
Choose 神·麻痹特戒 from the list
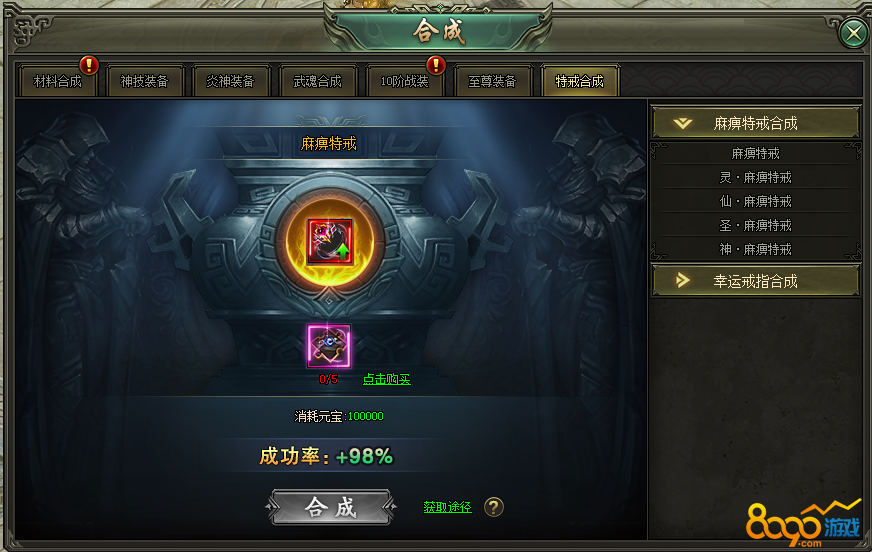point(755,250)
